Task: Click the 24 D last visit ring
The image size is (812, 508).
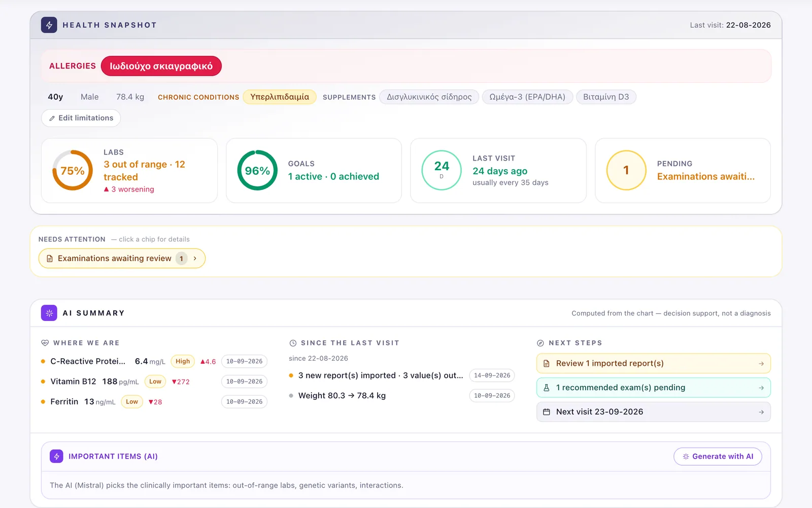Action: click(442, 171)
